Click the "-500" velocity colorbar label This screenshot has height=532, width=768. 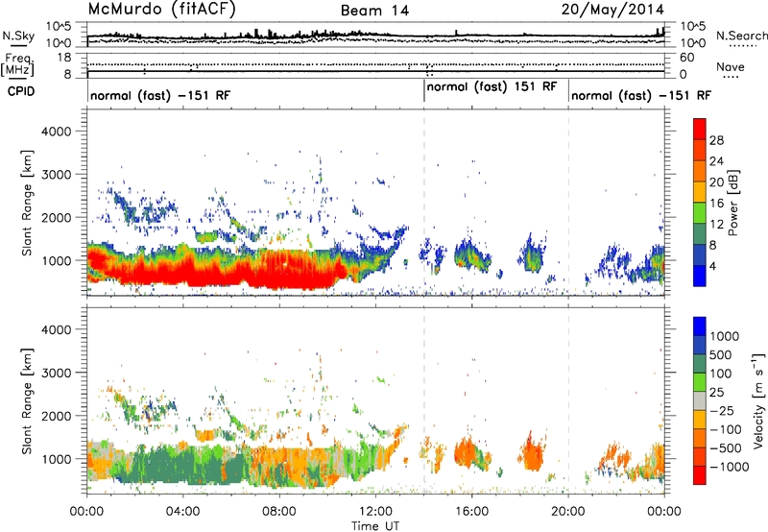tap(726, 448)
